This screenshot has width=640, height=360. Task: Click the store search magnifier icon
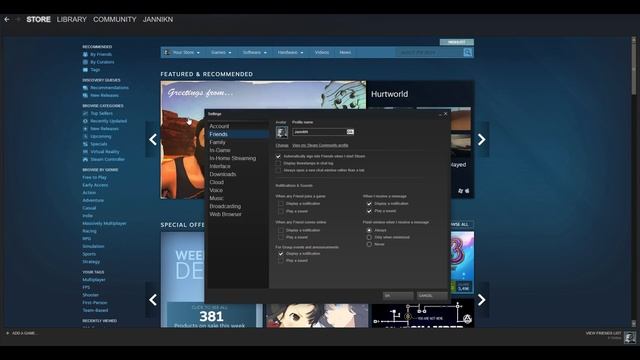(x=468, y=52)
